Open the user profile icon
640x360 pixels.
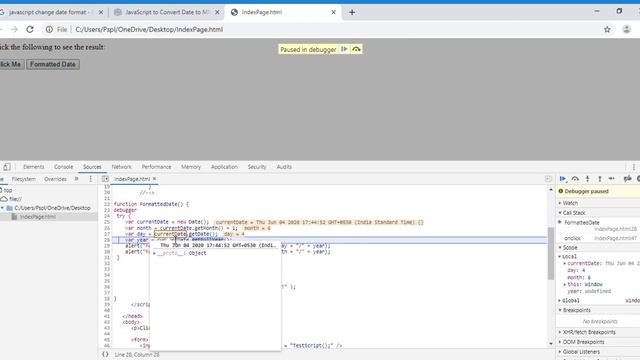pyautogui.click(x=627, y=29)
